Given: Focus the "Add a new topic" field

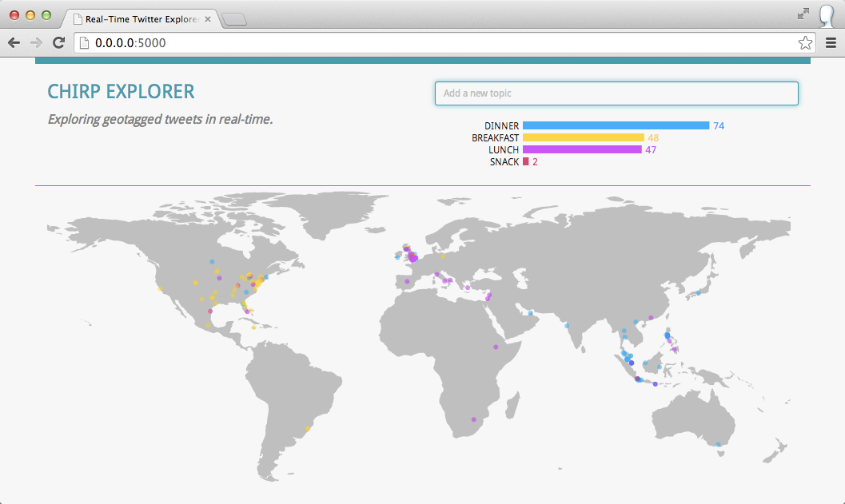Looking at the screenshot, I should [616, 93].
